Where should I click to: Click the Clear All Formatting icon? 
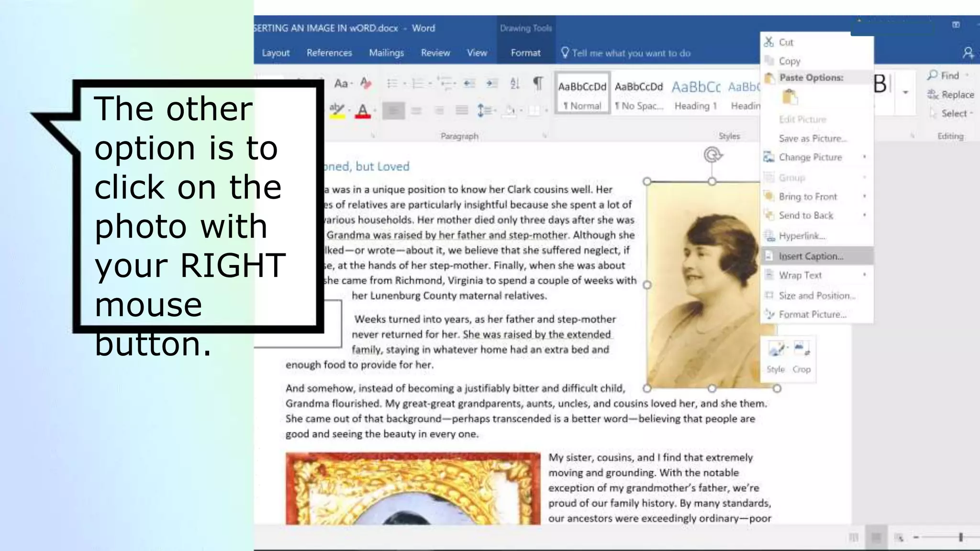point(366,83)
